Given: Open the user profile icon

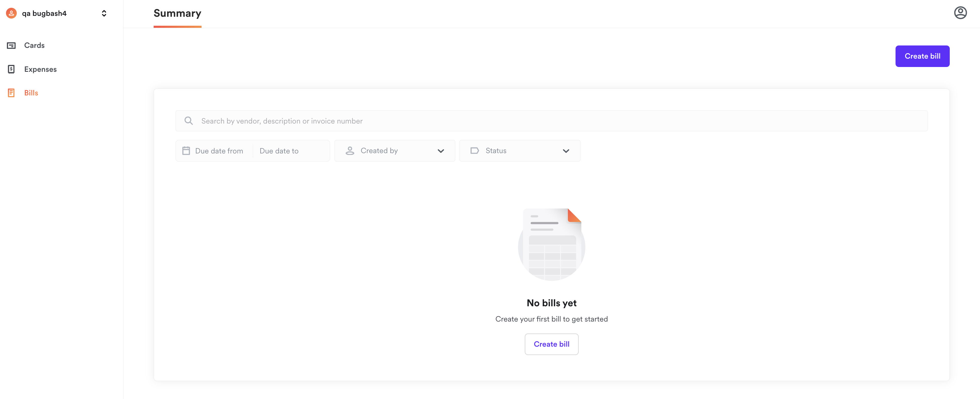Looking at the screenshot, I should (960, 13).
